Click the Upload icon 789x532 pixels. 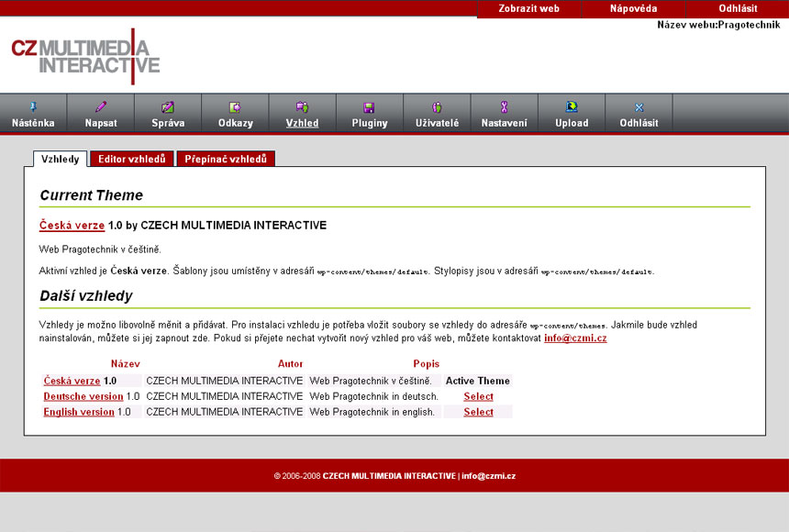coord(572,106)
